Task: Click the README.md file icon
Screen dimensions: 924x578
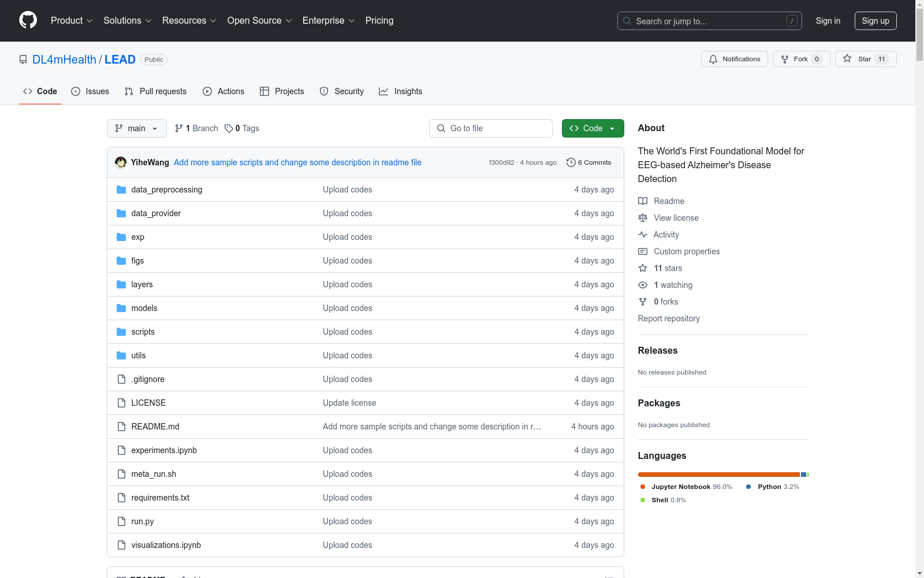Action: coord(121,427)
